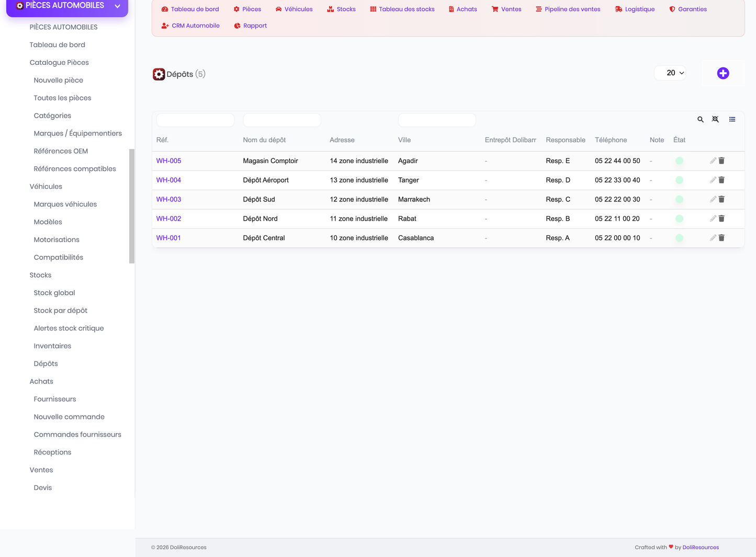Toggle the status of Magasin Comptoir
Image resolution: width=756 pixels, height=557 pixels.
(x=679, y=161)
